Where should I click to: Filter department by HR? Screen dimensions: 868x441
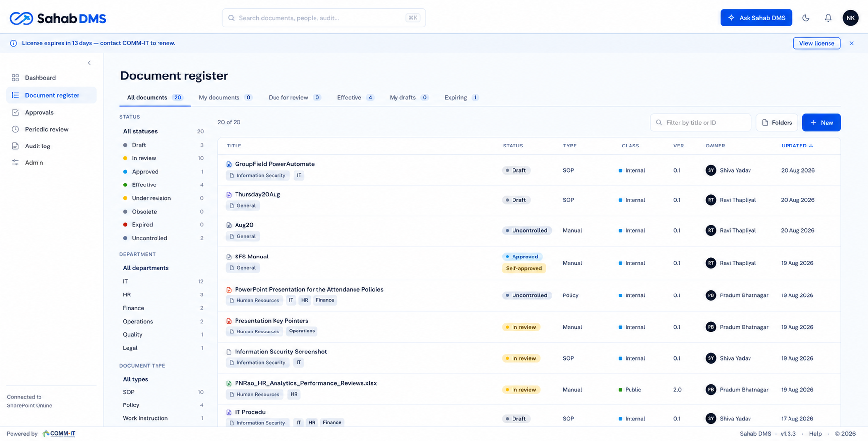[163, 294]
